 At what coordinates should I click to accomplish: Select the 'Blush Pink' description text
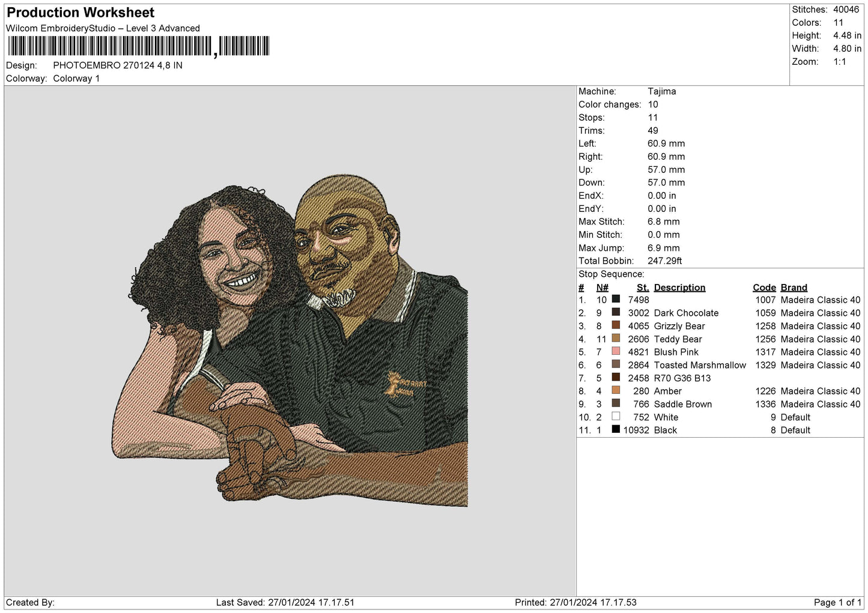(x=676, y=352)
